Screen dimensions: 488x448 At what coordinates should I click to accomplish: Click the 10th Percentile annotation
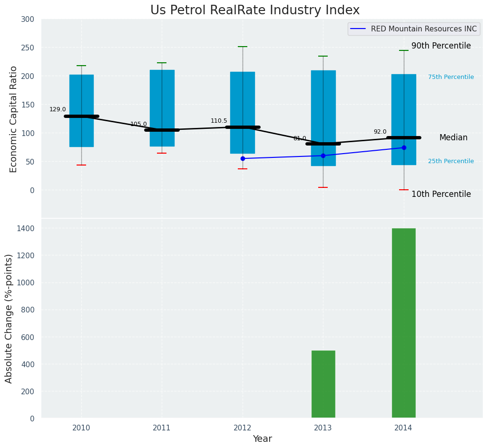pyautogui.click(x=441, y=194)
